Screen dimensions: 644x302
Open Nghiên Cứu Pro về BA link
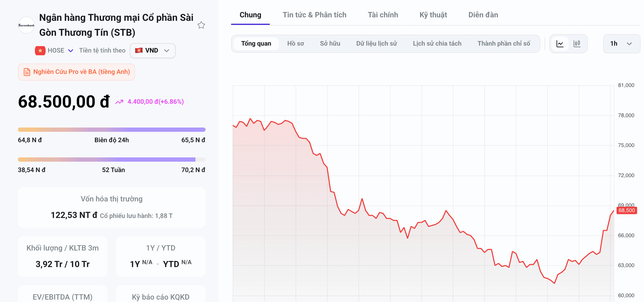coord(76,72)
